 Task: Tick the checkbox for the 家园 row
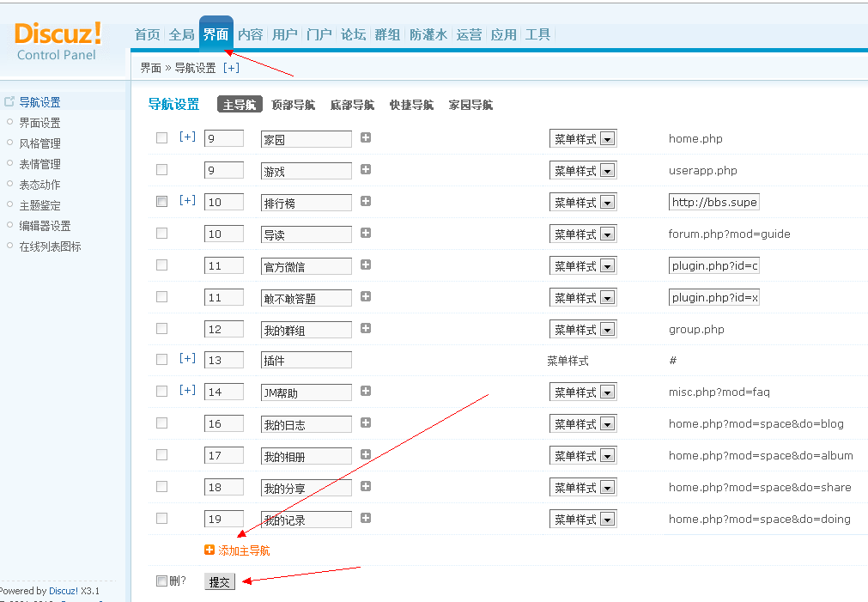point(161,138)
